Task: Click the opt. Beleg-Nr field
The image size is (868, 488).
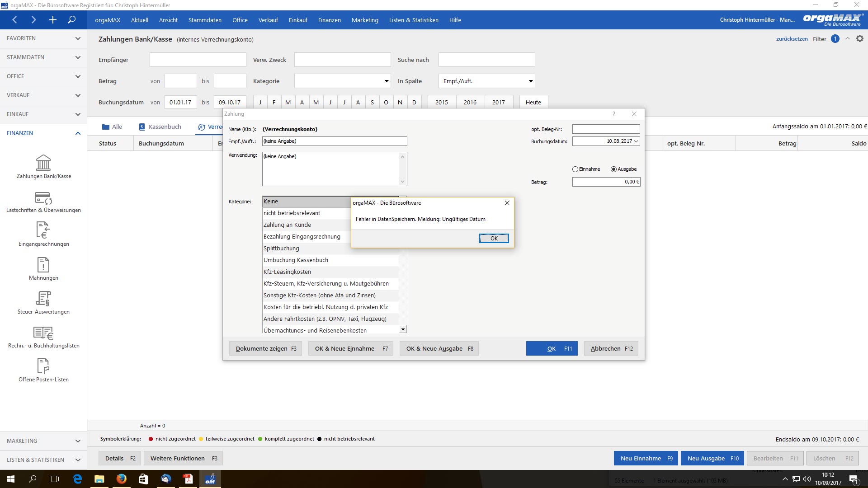Action: pyautogui.click(x=606, y=129)
